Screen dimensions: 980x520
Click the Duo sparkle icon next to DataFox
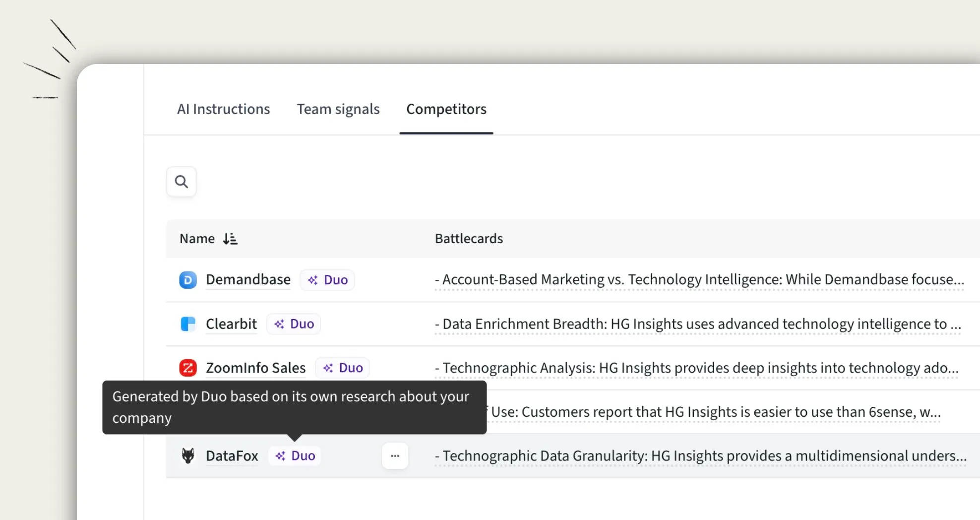point(281,455)
